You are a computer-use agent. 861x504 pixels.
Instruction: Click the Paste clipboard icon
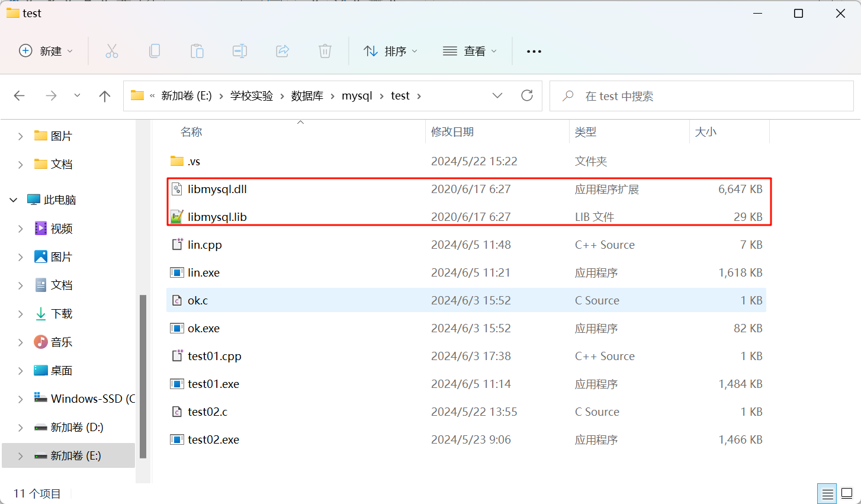(x=197, y=51)
